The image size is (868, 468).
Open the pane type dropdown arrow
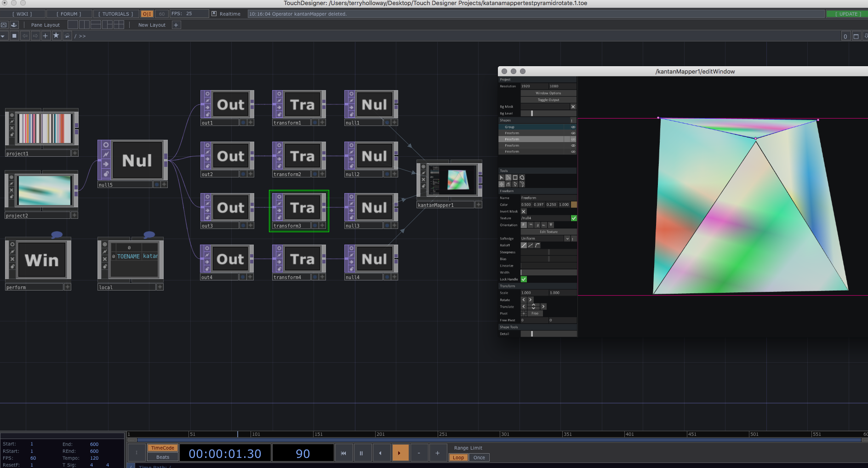(x=3, y=36)
